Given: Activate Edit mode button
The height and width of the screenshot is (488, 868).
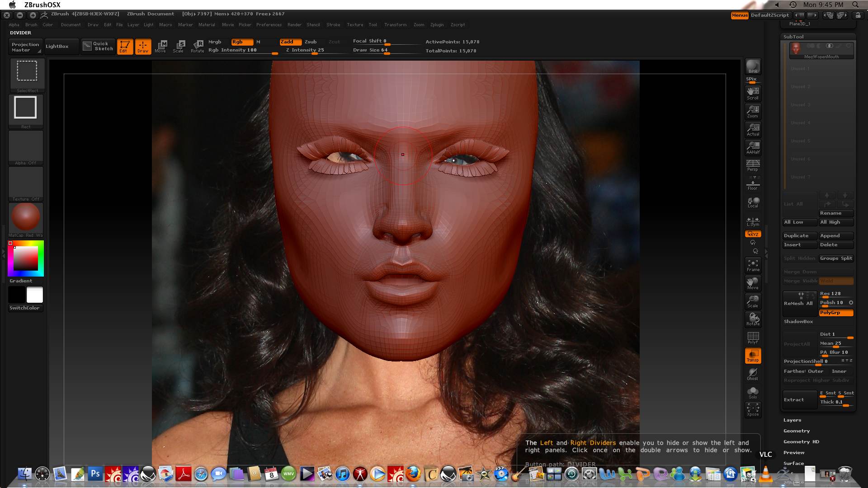Looking at the screenshot, I should pyautogui.click(x=125, y=47).
